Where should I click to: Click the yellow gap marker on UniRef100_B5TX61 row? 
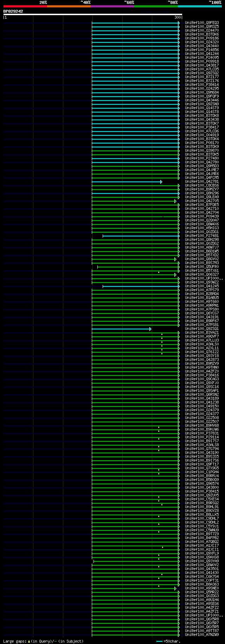(x=159, y=272)
